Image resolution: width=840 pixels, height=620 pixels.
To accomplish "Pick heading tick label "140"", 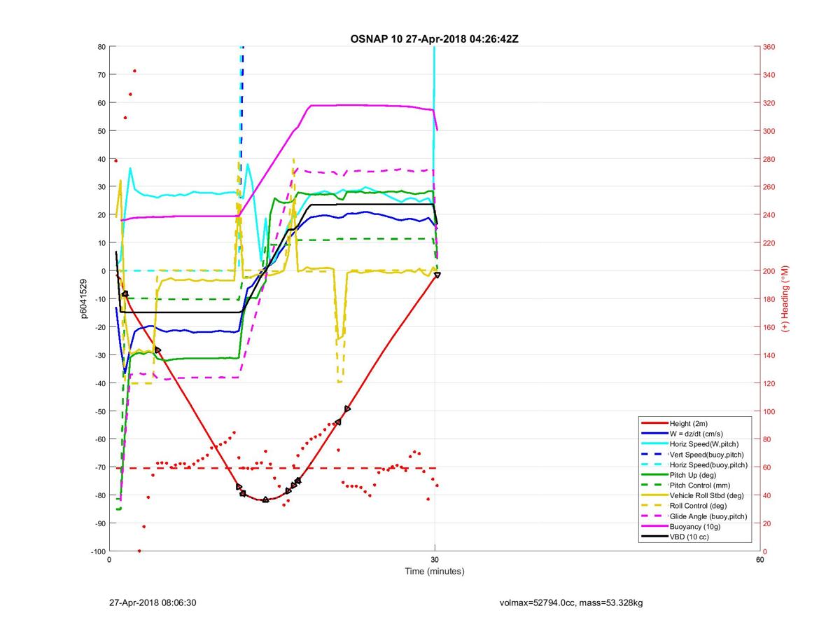I will (x=769, y=355).
